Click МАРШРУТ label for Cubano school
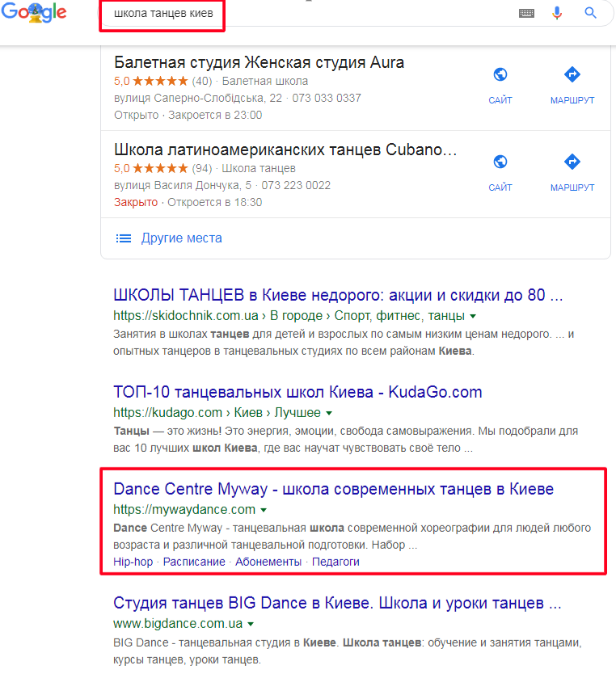Viewport: 616px width, 674px height. tap(572, 187)
